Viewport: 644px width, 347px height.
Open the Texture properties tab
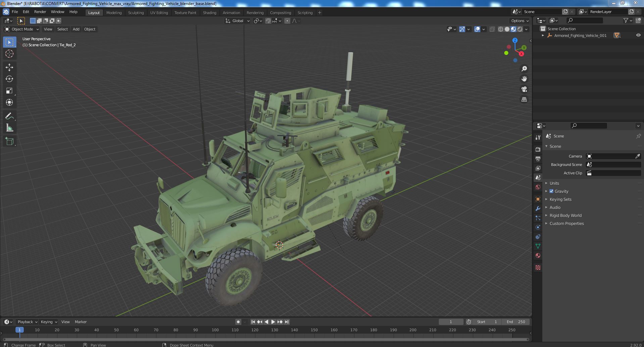(x=538, y=268)
